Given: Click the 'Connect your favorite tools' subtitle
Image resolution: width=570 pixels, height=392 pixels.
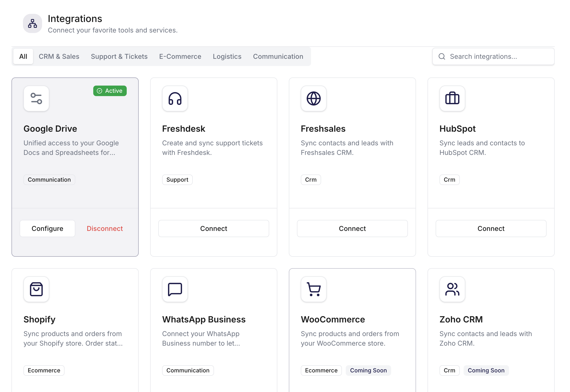Looking at the screenshot, I should point(113,30).
